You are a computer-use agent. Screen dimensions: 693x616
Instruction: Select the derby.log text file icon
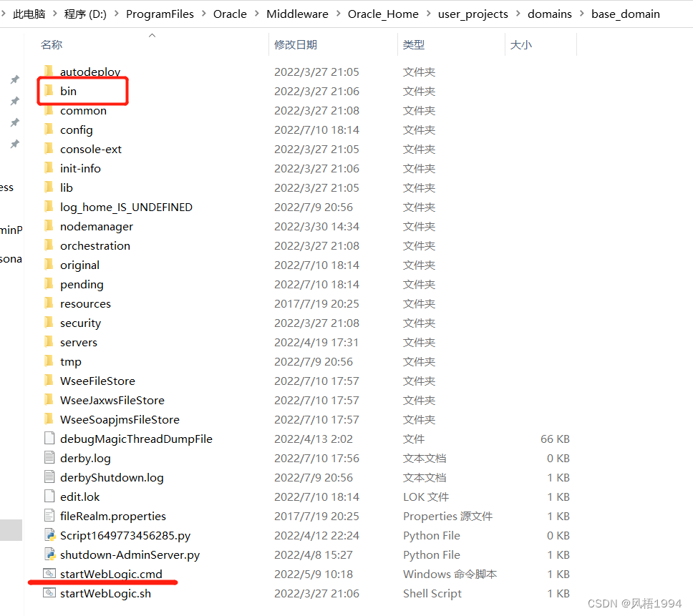[x=49, y=457]
